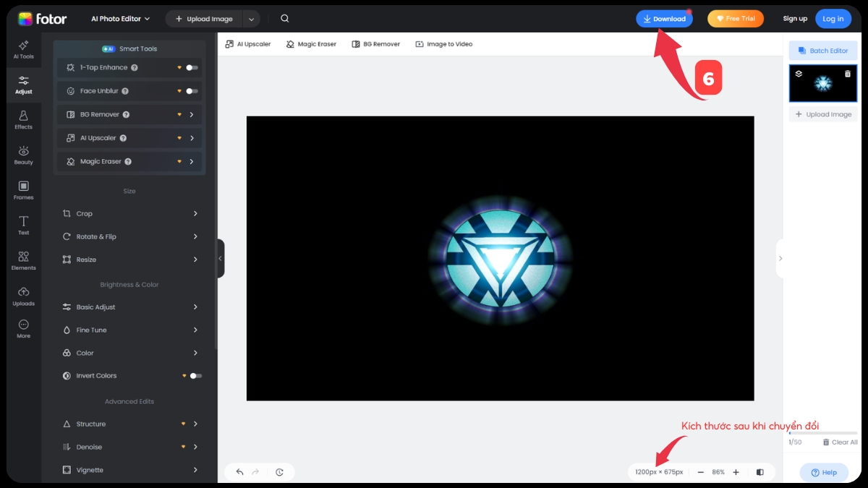Click 1-Tap Enhance help icon
This screenshot has width=868, height=488.
135,67
